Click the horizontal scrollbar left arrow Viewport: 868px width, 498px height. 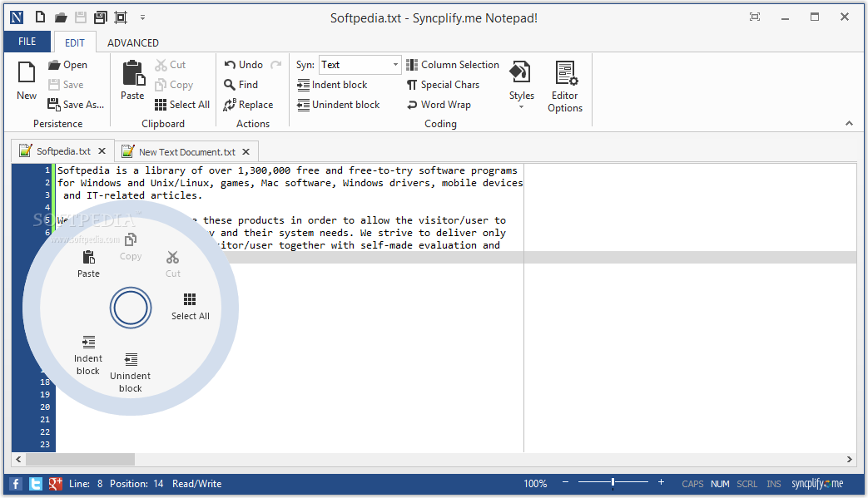[19, 459]
